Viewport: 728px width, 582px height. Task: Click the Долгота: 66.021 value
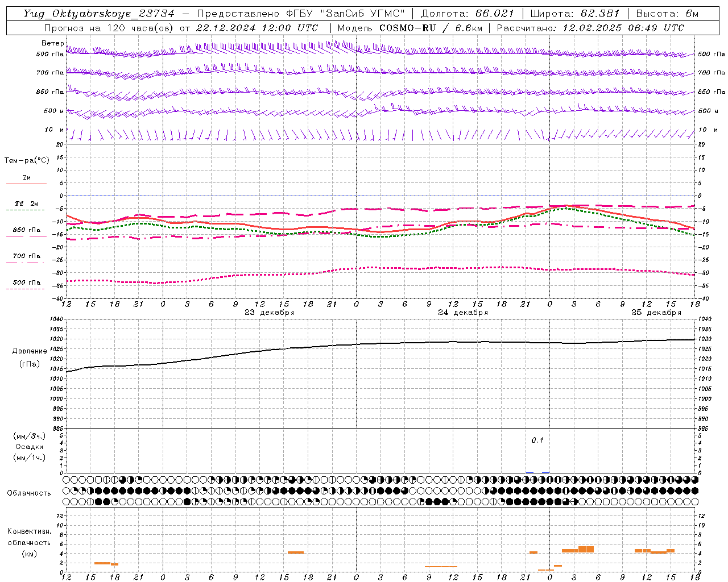[x=468, y=14]
